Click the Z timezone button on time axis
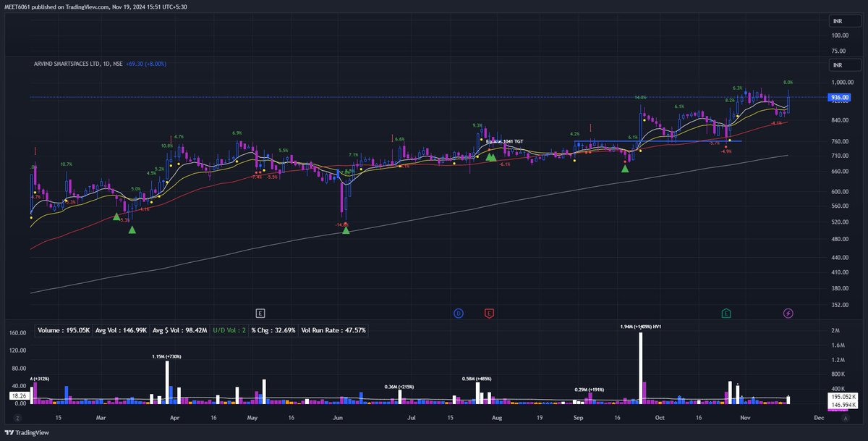 point(18,419)
